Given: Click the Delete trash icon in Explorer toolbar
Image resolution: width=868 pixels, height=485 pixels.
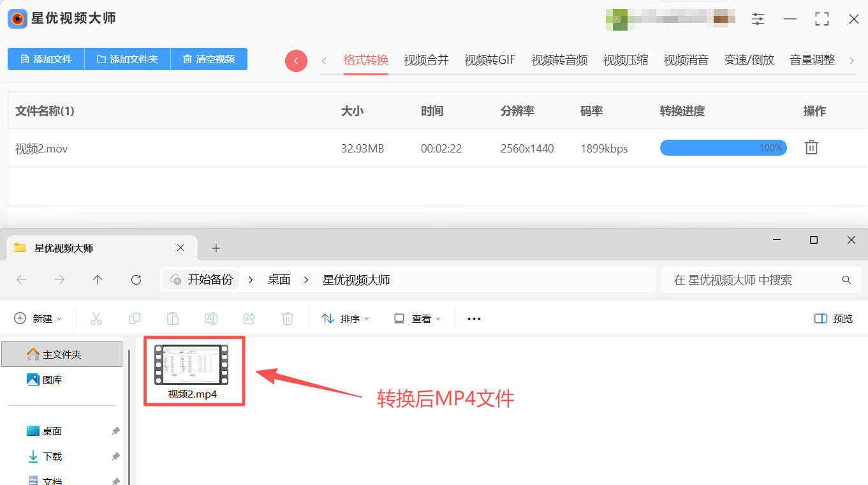Looking at the screenshot, I should pyautogui.click(x=288, y=318).
